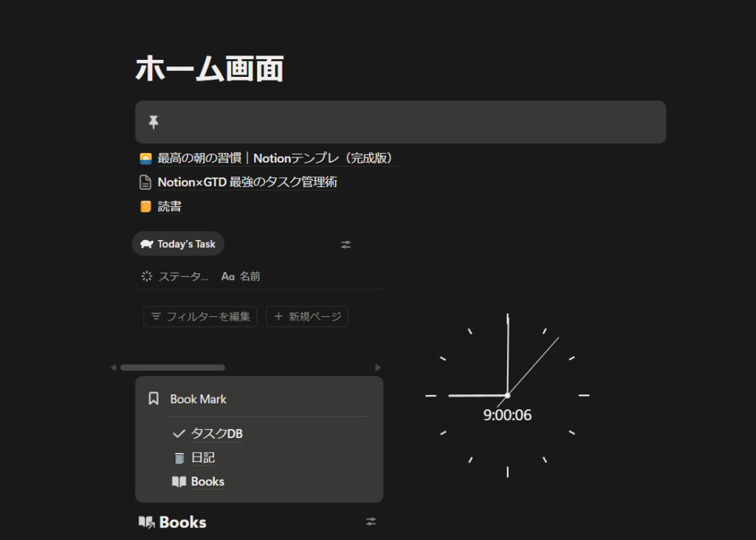756x540 pixels.
Task: Click the analog clock widget showing 9:00:06
Action: 508,395
